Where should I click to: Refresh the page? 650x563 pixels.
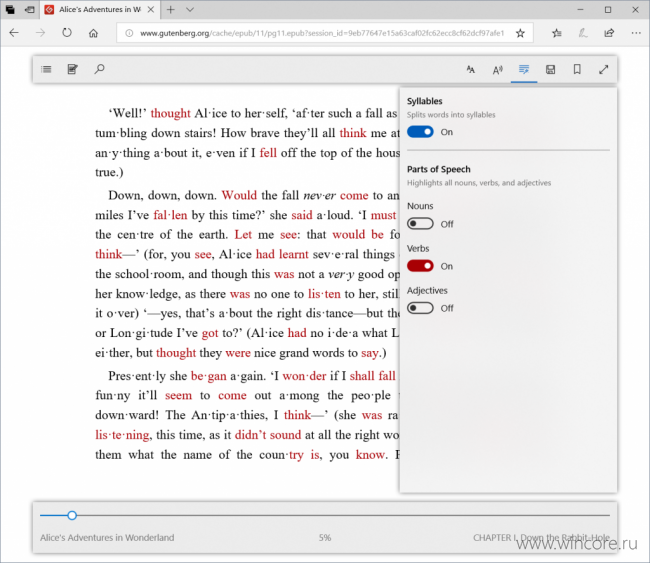point(67,33)
